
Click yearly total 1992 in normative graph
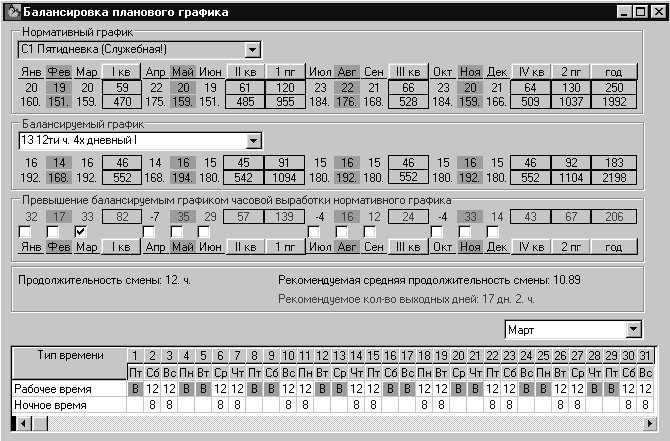click(614, 102)
